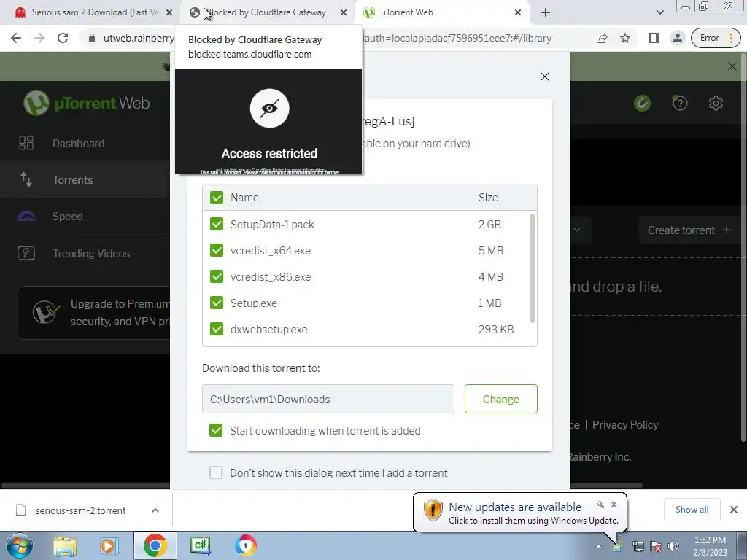The height and width of the screenshot is (560, 747).
Task: Click the green µTorrent status icon in header
Action: [x=642, y=103]
